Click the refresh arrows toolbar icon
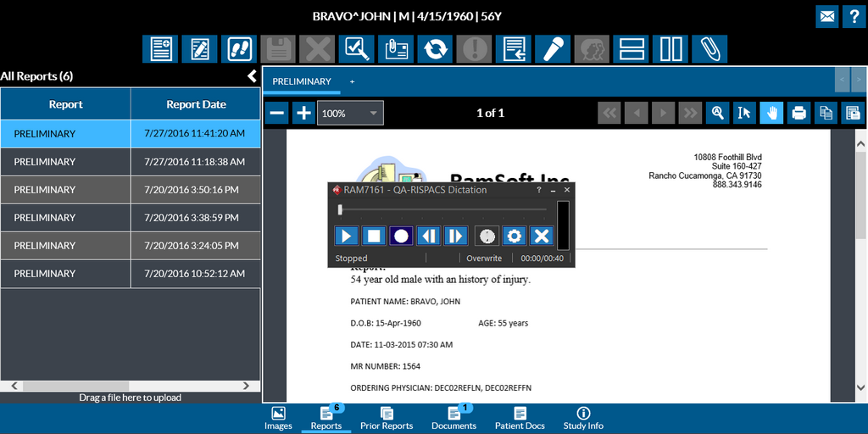 click(435, 48)
